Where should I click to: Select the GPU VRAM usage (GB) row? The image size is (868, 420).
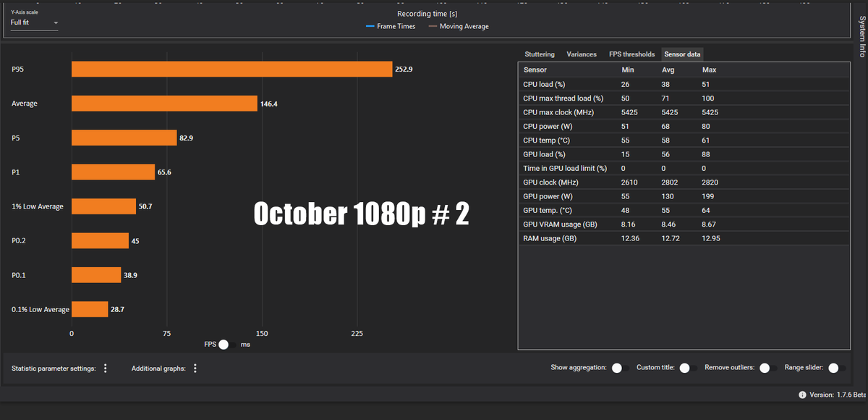684,224
